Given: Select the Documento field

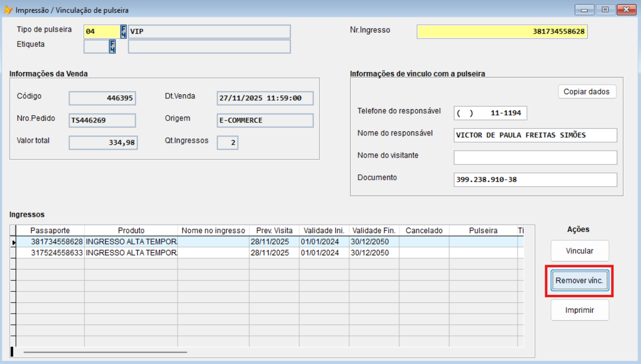Looking at the screenshot, I should 535,180.
